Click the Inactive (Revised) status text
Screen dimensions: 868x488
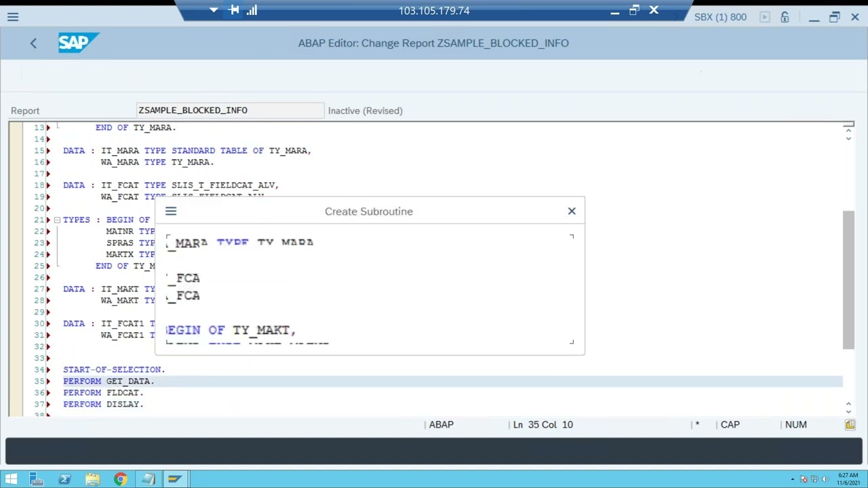coord(365,110)
